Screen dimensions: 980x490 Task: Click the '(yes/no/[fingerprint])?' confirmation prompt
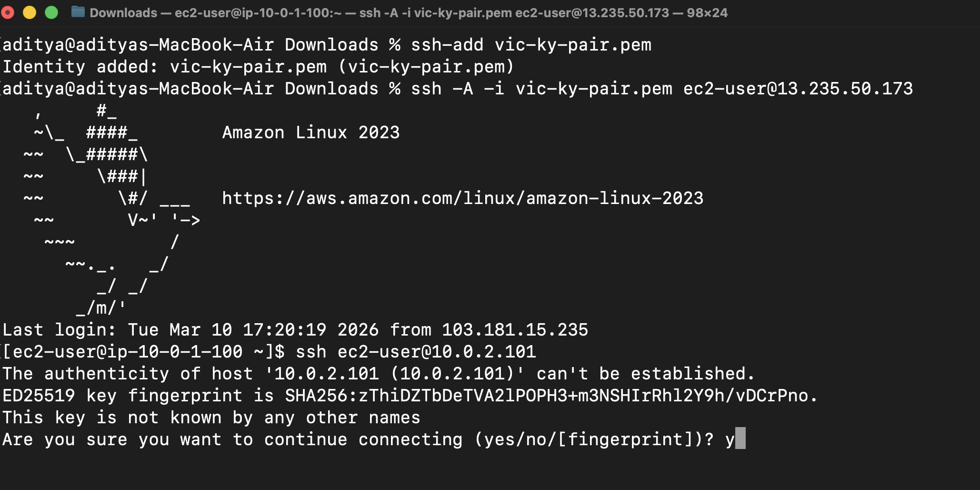point(594,439)
